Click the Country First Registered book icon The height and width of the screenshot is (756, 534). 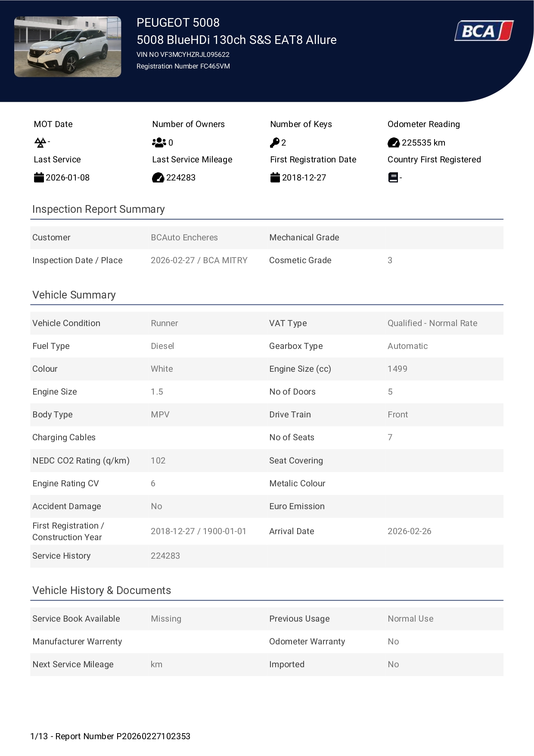pyautogui.click(x=393, y=177)
